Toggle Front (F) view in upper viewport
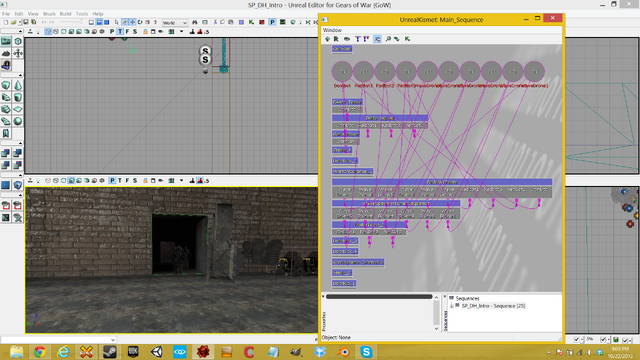This screenshot has height=360, width=640. pyautogui.click(x=127, y=31)
